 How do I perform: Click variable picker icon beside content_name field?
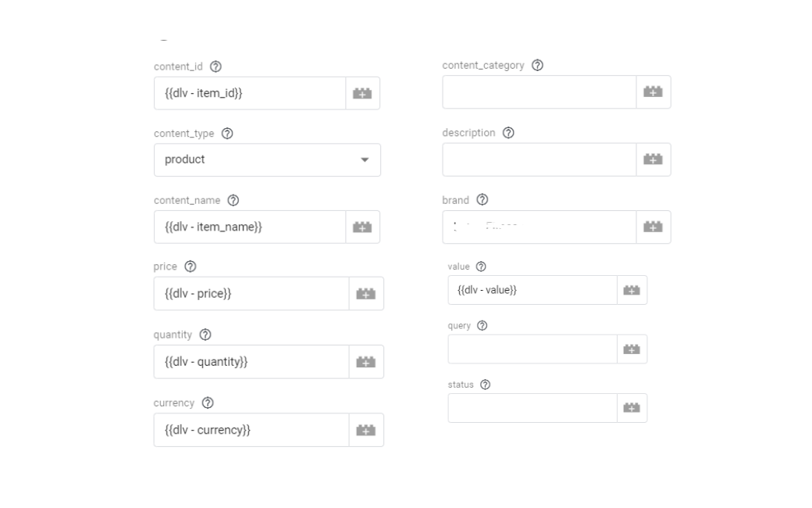[x=362, y=227]
